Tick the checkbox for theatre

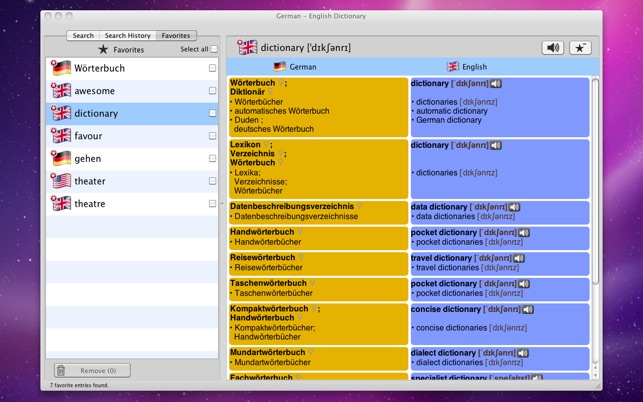click(212, 203)
